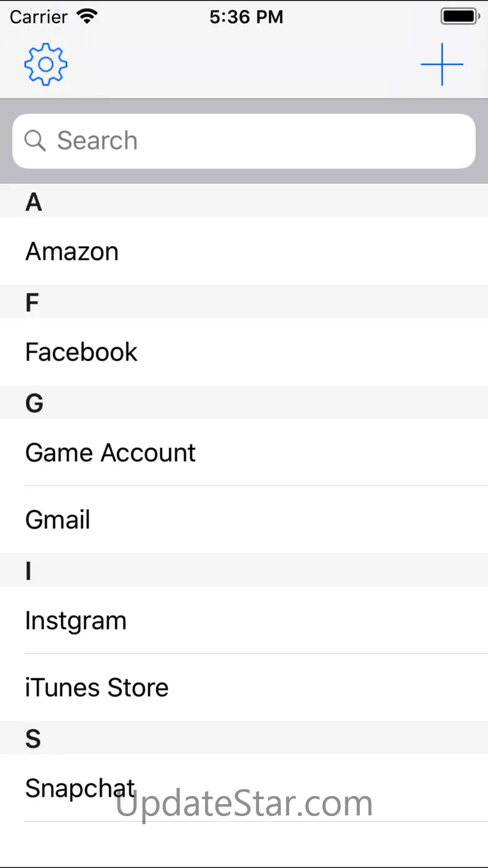Viewport: 488px width, 868px height.
Task: Click the magnifying glass search icon
Action: (x=35, y=141)
